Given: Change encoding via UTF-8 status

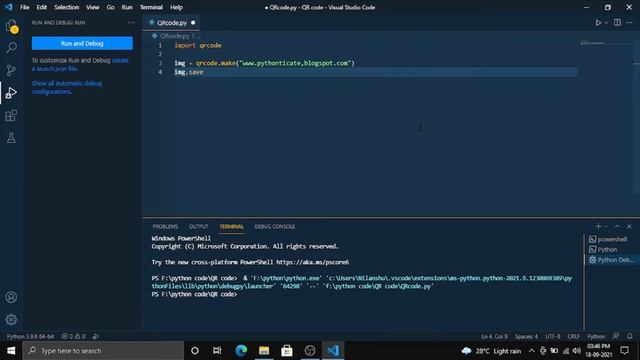Looking at the screenshot, I should pyautogui.click(x=553, y=336).
